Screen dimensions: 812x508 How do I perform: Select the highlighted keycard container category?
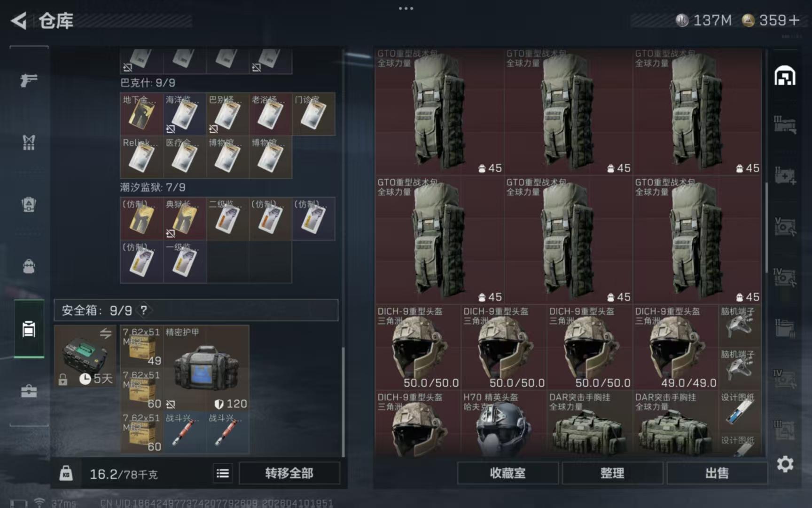point(29,329)
